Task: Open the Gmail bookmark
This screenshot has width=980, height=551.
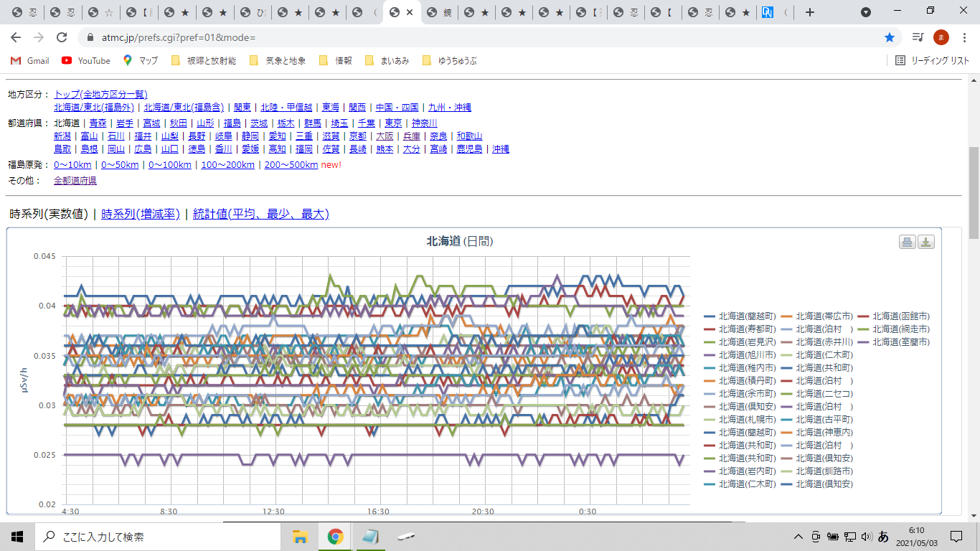Action: coord(30,61)
